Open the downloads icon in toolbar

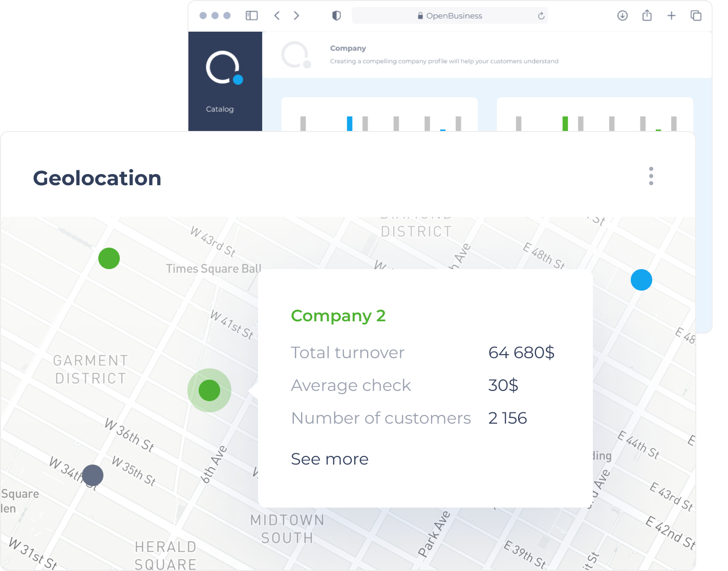click(623, 15)
